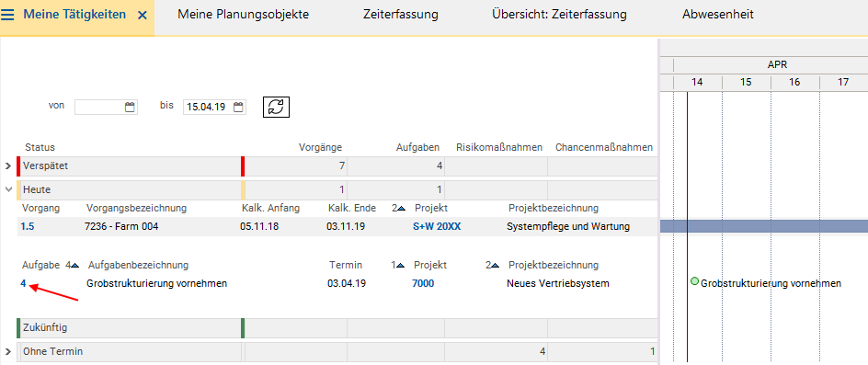868x365 pixels.
Task: Click Gantt day header 15
Action: tap(746, 83)
